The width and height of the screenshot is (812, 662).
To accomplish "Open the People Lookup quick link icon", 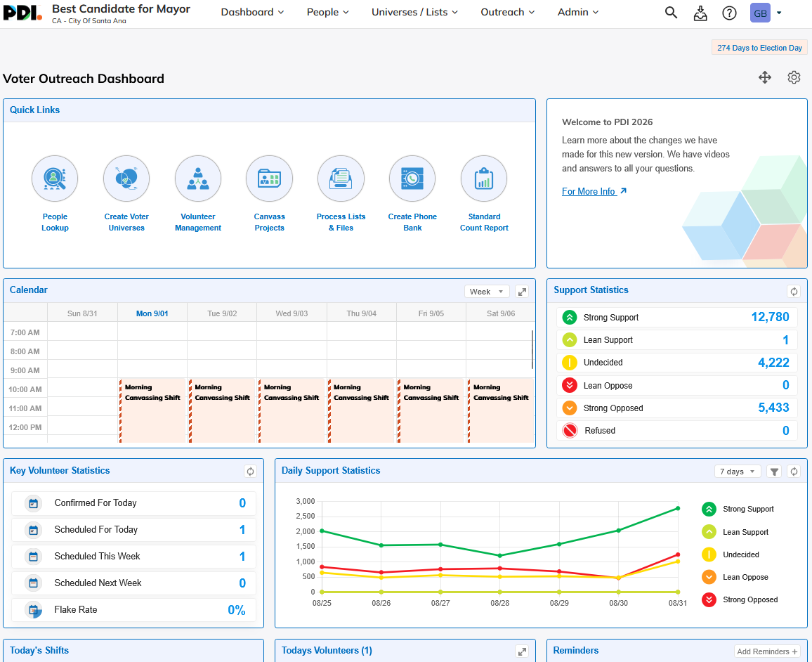I will click(x=55, y=179).
